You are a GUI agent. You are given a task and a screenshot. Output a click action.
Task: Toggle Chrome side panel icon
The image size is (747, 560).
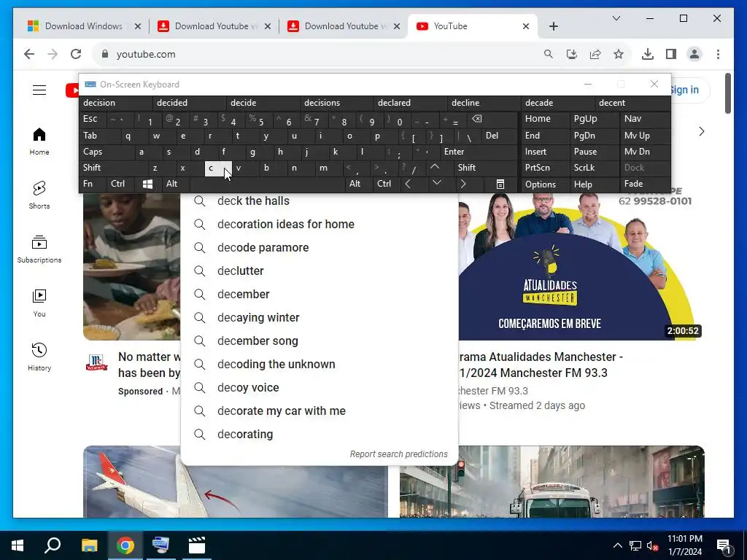pos(671,54)
